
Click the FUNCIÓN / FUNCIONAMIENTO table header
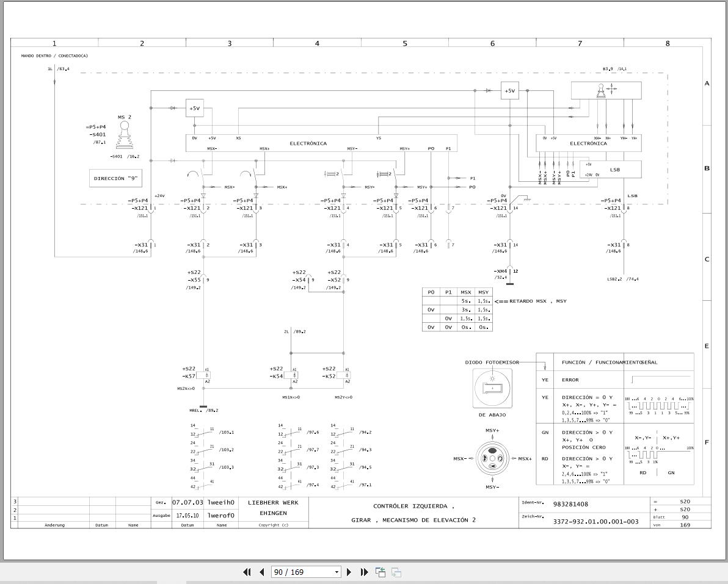point(601,362)
